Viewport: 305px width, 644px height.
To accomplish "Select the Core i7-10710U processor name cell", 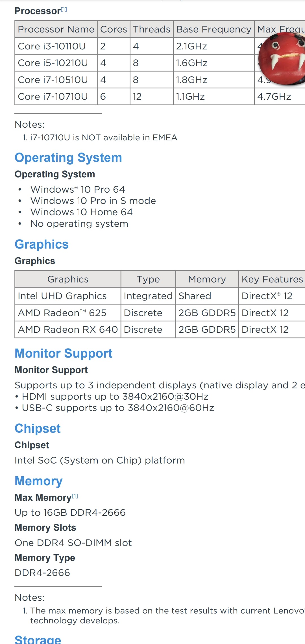I will click(53, 97).
